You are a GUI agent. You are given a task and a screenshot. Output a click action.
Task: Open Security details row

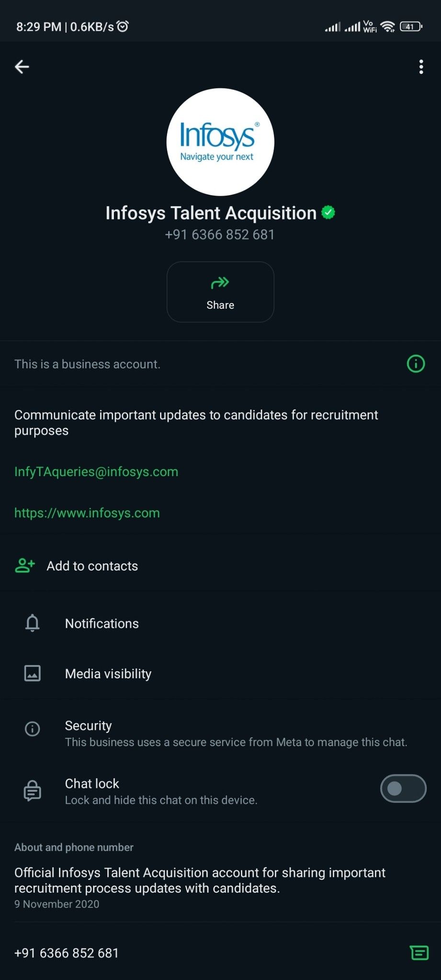(x=236, y=734)
